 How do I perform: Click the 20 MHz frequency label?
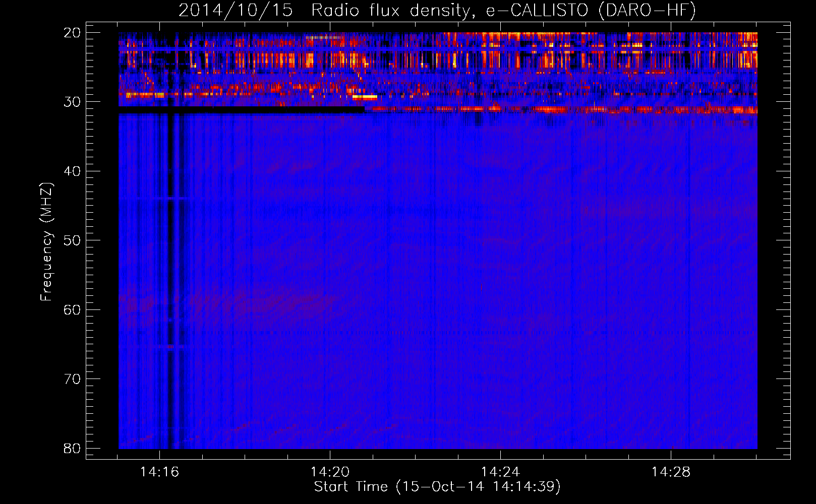72,33
